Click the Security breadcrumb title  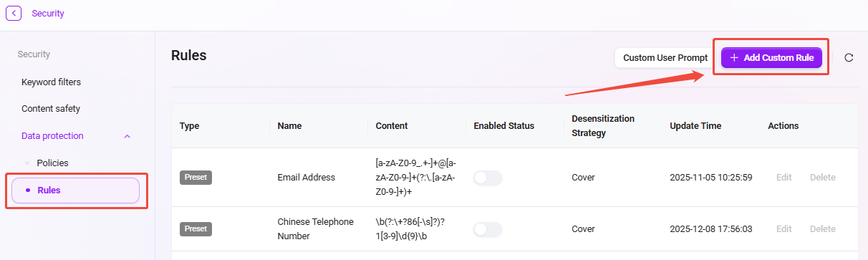click(x=48, y=13)
